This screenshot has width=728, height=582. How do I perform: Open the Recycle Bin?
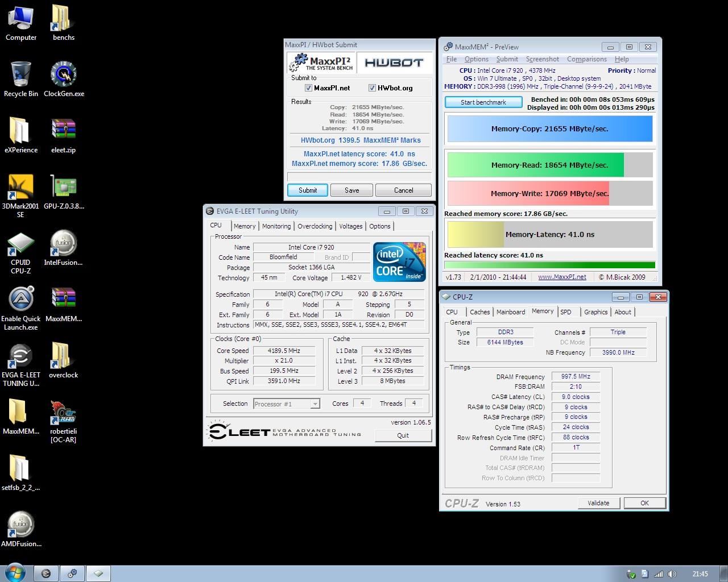20,79
